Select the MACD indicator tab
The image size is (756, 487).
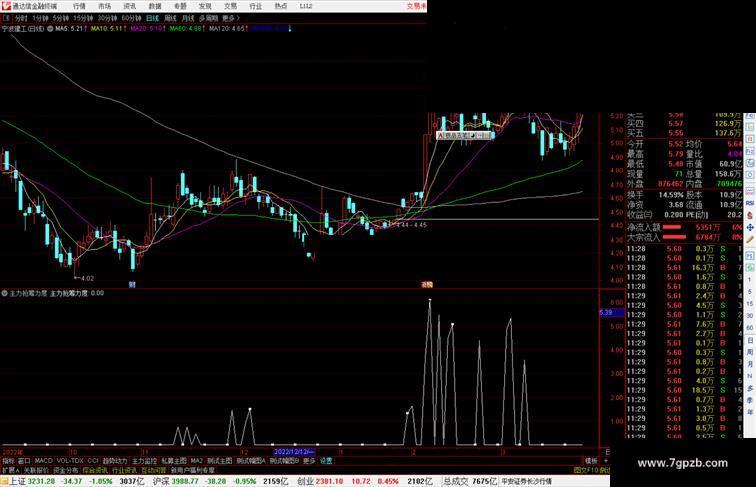43,461
